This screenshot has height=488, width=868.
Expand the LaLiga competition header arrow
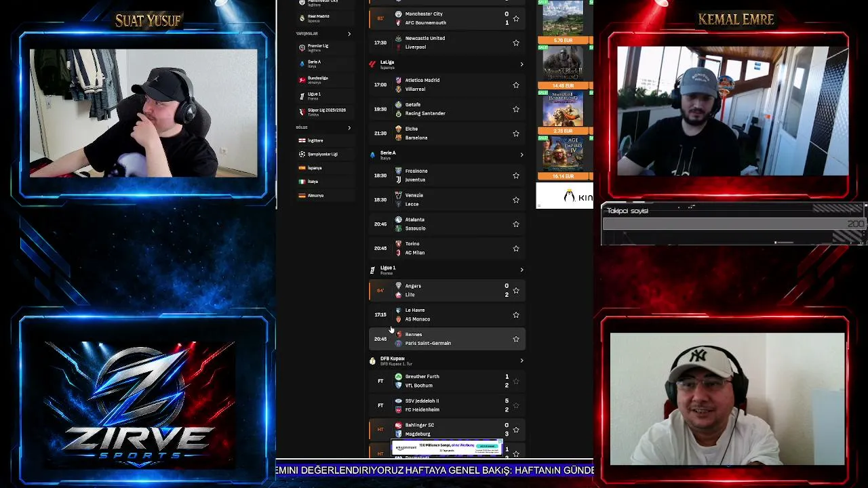(521, 64)
